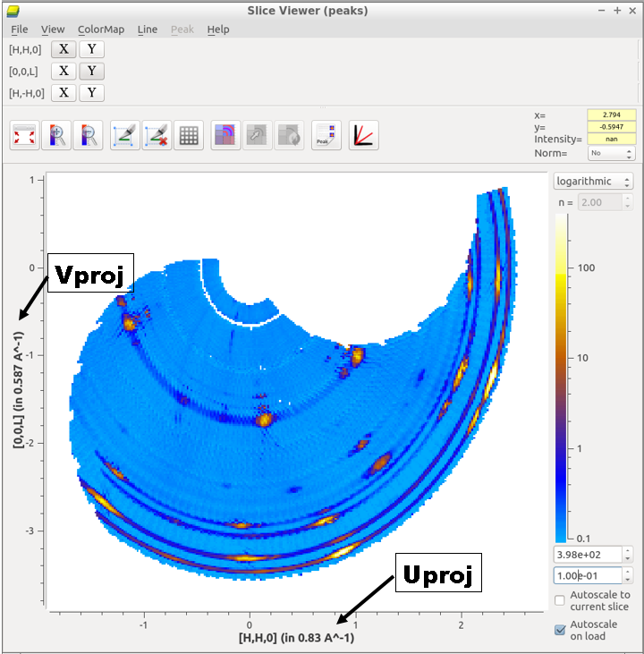Uncheck Autoscale on load checkbox
This screenshot has width=644, height=654.
point(560,630)
